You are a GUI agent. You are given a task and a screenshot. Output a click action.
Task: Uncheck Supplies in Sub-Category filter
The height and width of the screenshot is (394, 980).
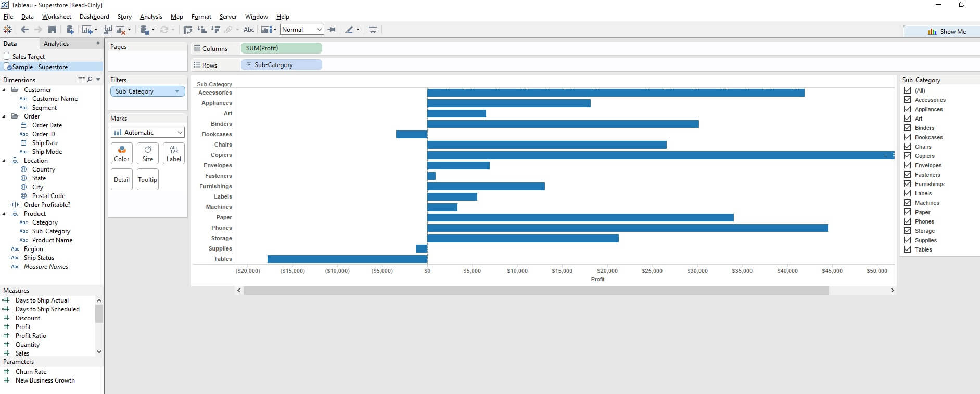(x=908, y=240)
